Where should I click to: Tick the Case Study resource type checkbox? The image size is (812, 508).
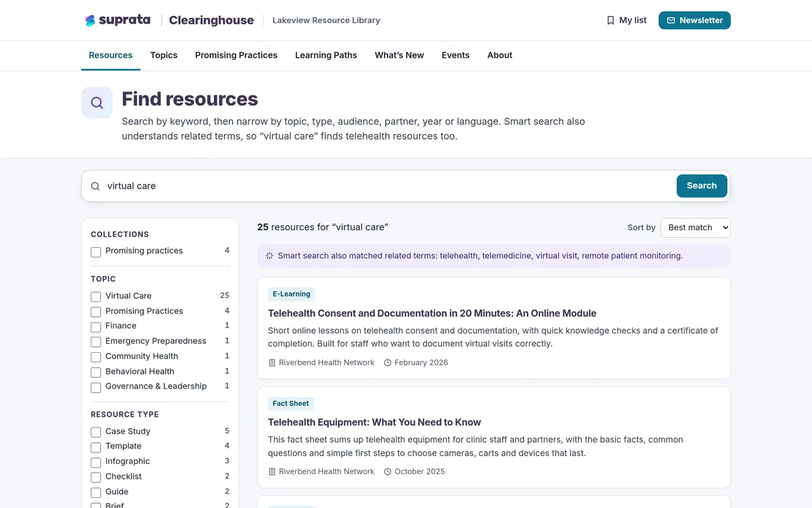tap(96, 432)
